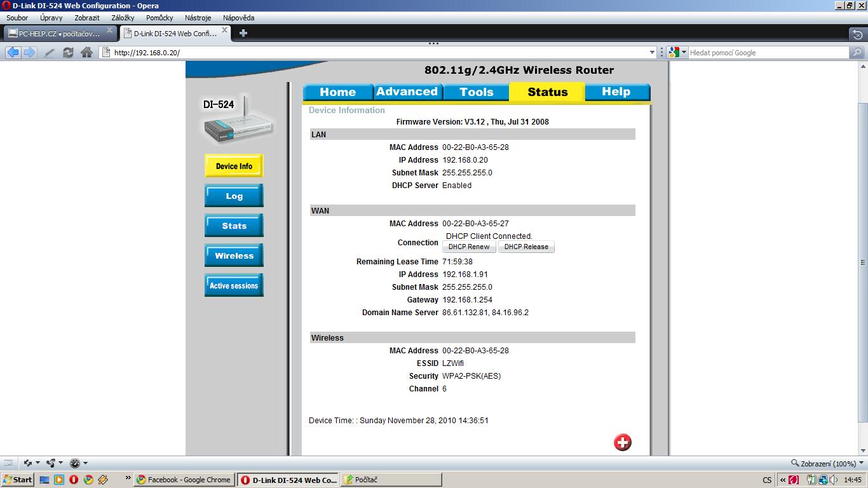Viewport: 868px width, 488px height.
Task: Switch to Facebook - Google Chrome taskbar window
Action: 184,480
